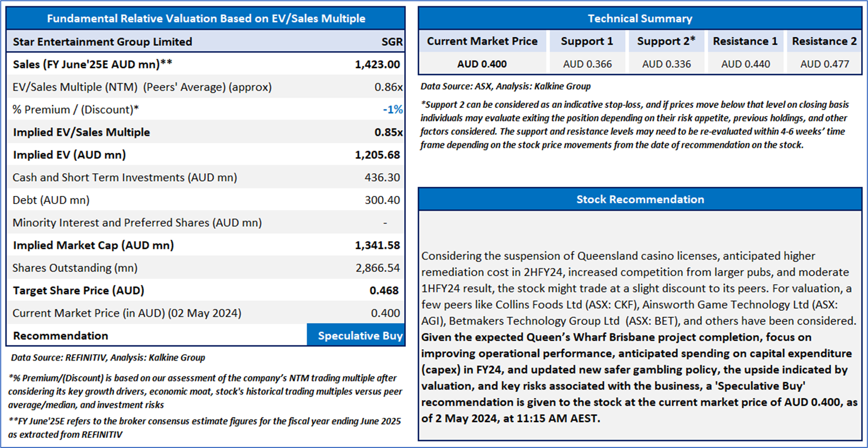Click Support 2 value AUD 0.336
Viewport: 868px width, 448px height.
[x=666, y=64]
